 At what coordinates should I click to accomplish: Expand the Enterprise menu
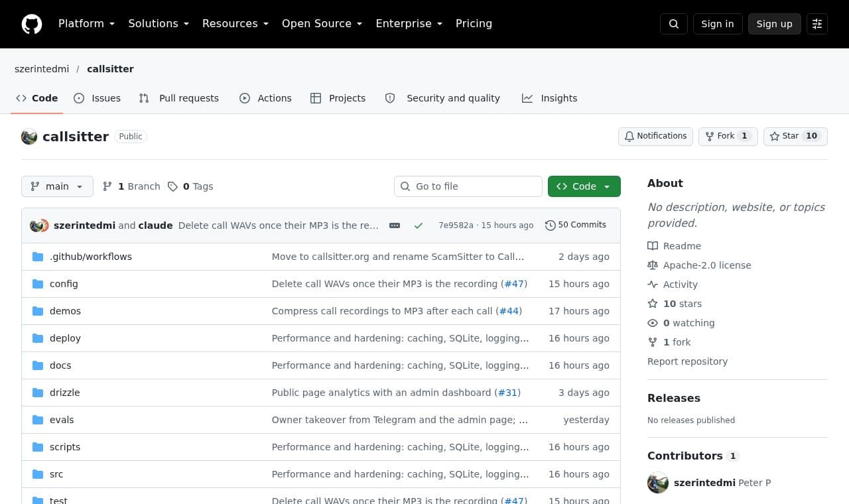(x=409, y=24)
